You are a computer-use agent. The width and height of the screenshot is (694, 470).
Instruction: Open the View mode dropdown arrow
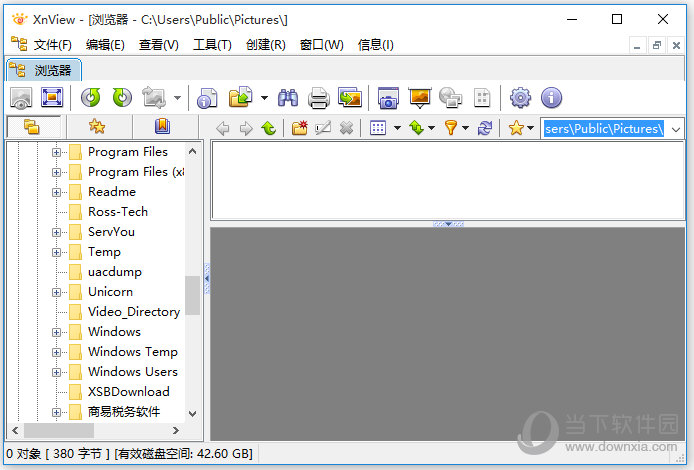[x=397, y=128]
